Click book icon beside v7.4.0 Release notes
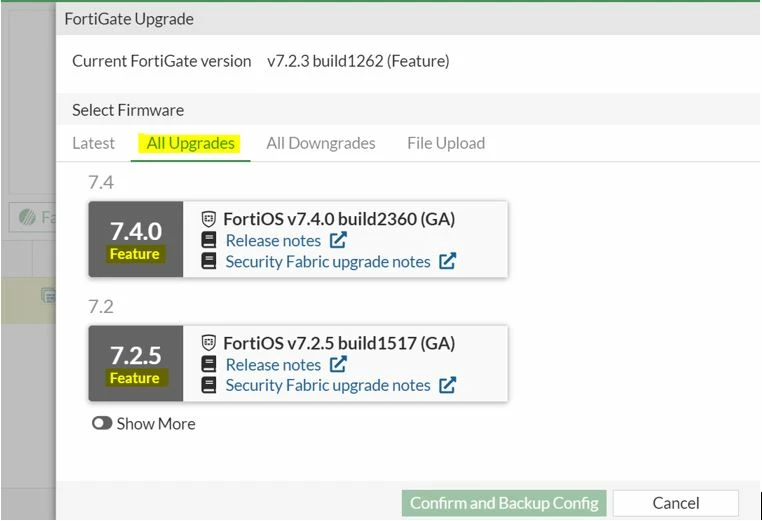Viewport: 762px width, 521px height. pos(208,240)
